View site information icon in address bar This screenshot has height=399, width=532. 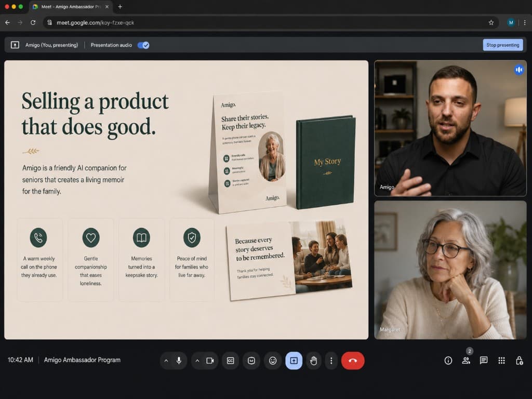49,22
